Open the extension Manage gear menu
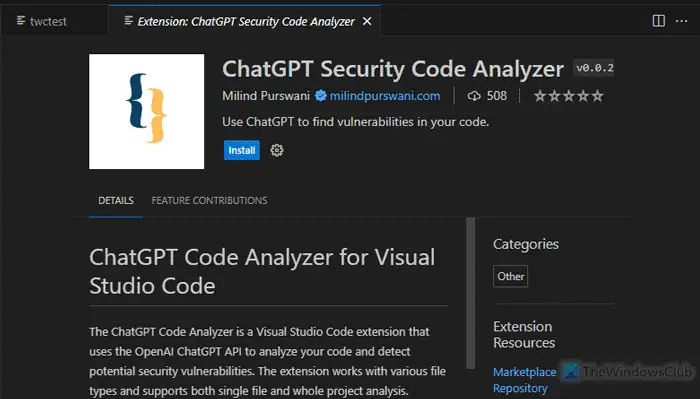700x399 pixels. click(277, 150)
